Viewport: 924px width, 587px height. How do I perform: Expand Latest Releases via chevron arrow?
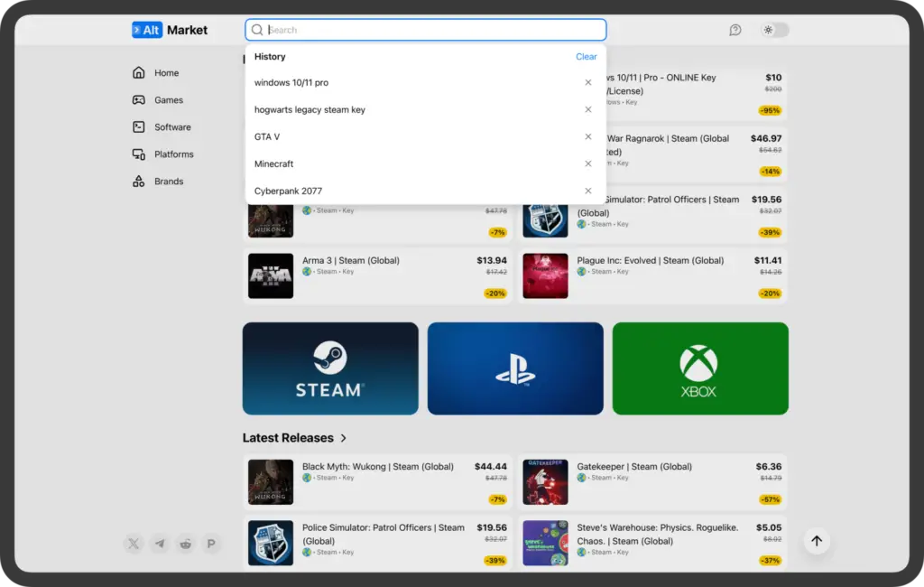[x=344, y=438]
